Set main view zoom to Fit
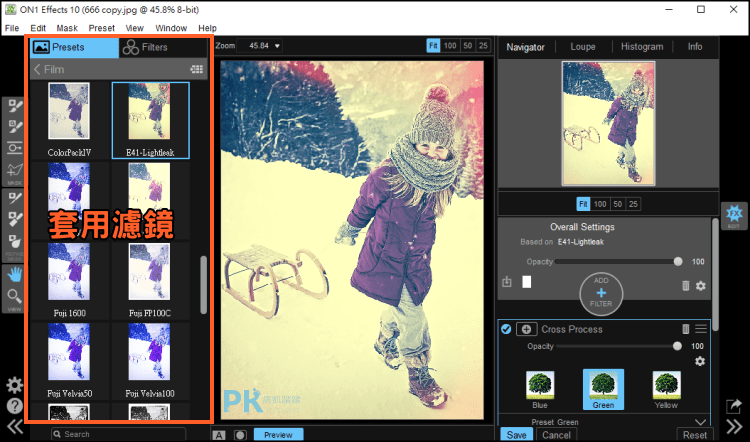Viewport: 750px width, 442px height. click(433, 46)
